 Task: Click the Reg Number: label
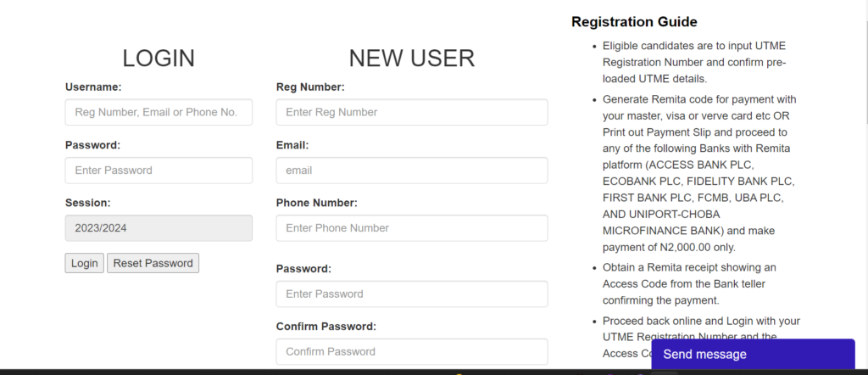click(310, 87)
